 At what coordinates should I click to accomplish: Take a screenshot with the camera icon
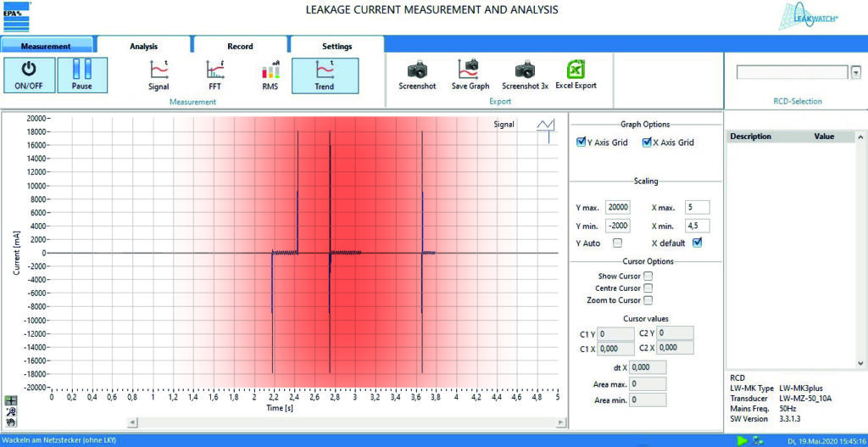(x=417, y=70)
